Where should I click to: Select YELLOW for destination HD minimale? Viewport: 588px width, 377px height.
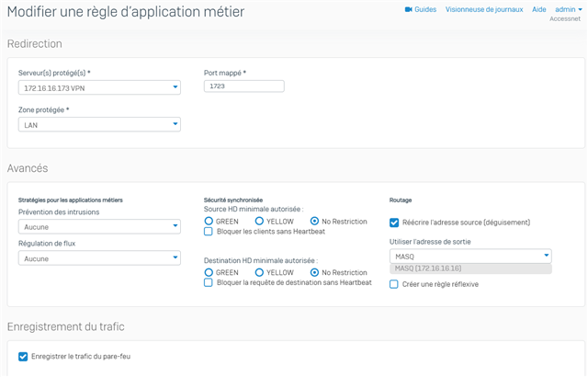pos(259,272)
